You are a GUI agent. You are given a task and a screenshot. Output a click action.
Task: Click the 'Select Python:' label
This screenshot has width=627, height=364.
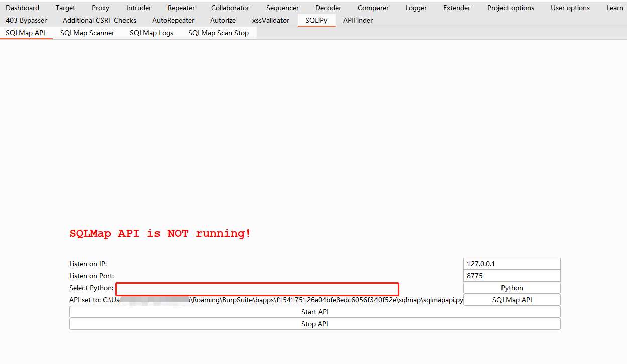91,288
